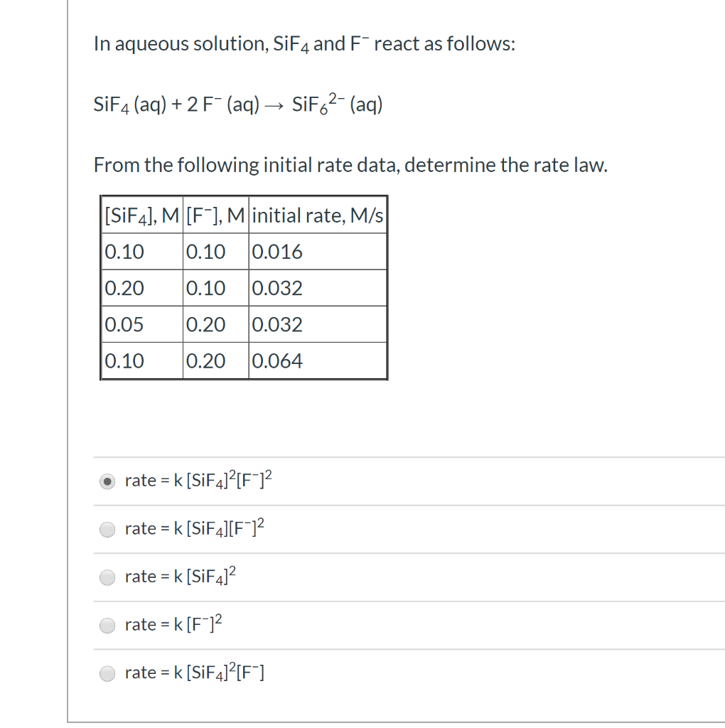Click the [SiF4], M column header
Screen dimensions: 725x728
(140, 215)
